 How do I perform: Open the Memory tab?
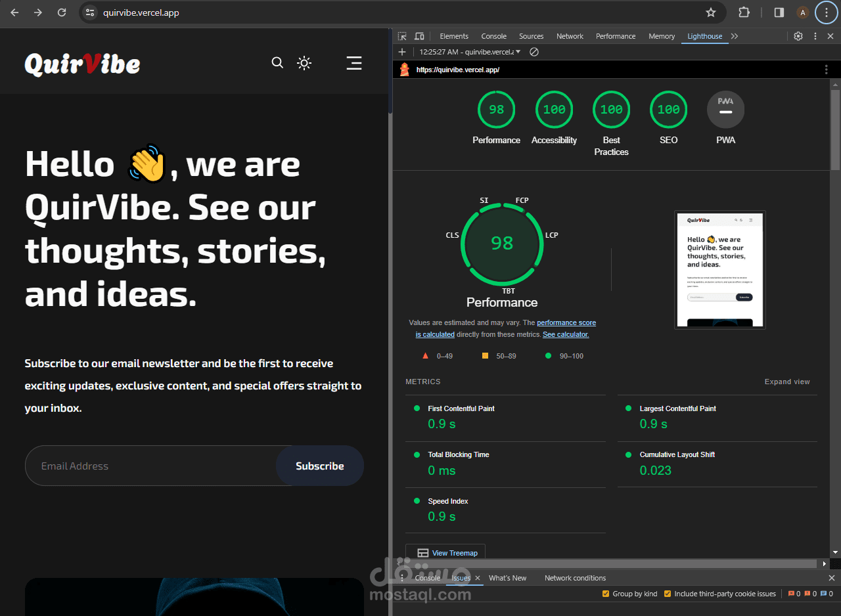(662, 36)
